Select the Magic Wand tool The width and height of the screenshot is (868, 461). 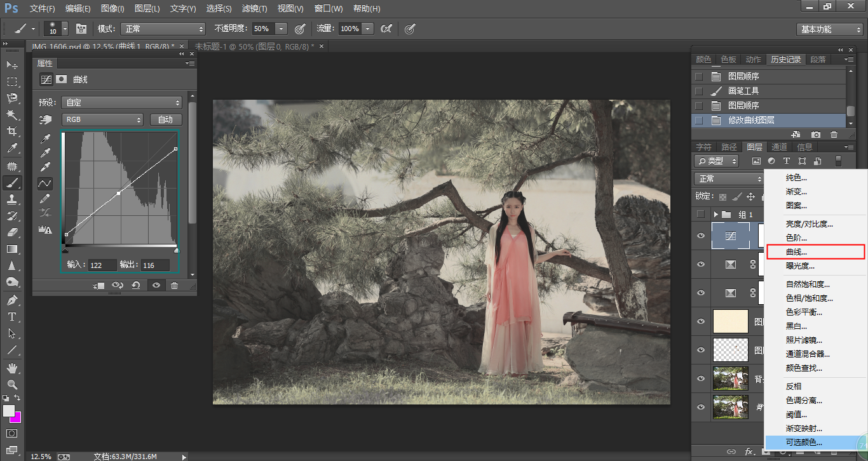[12, 115]
